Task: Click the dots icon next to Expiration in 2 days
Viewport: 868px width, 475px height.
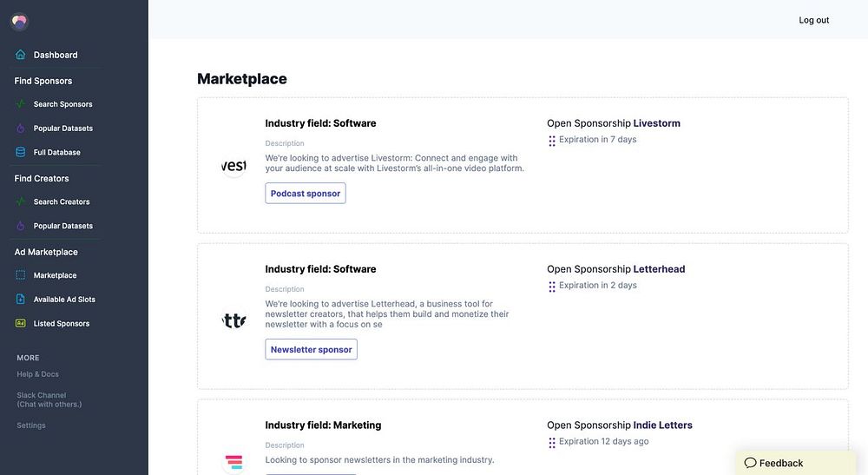Action: coord(552,287)
